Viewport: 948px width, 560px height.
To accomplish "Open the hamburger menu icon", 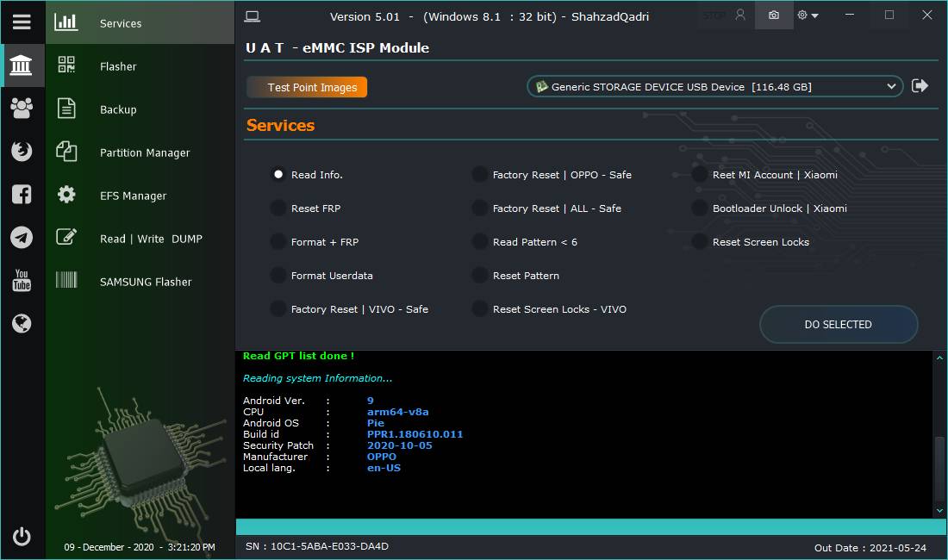I will point(22,22).
